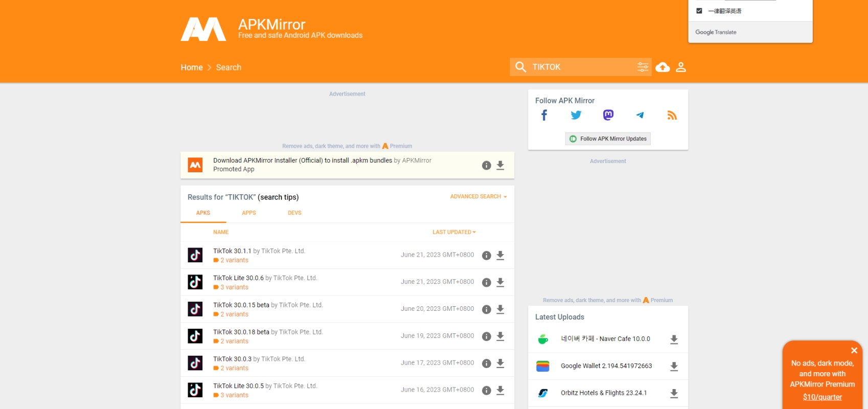868x409 pixels.
Task: Close the APKMirror Premium popup
Action: [x=854, y=350]
